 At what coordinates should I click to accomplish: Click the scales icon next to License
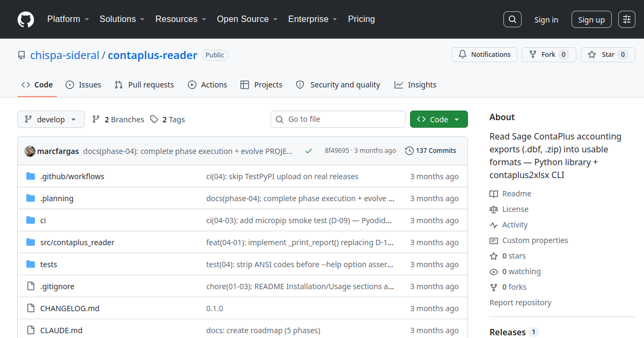tap(494, 209)
